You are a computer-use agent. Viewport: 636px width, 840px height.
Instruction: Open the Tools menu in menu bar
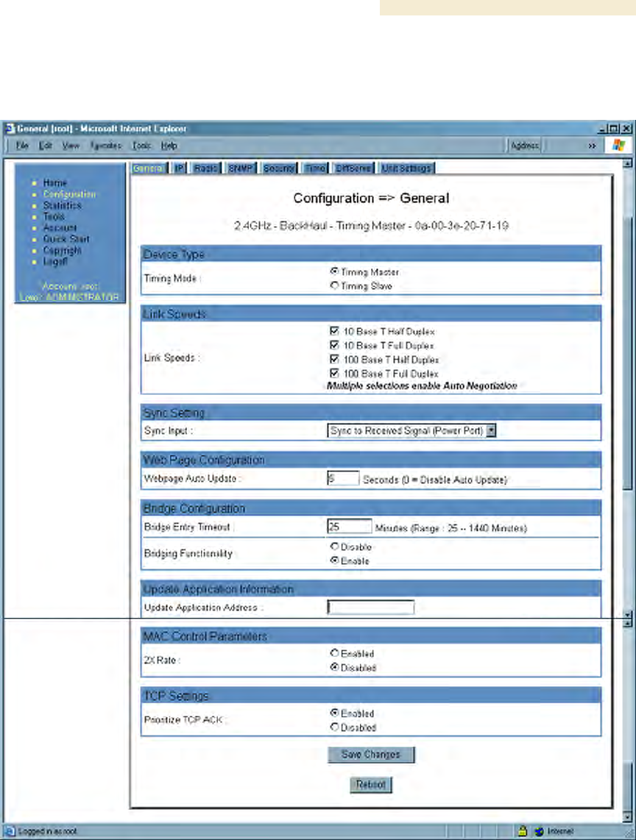[141, 145]
